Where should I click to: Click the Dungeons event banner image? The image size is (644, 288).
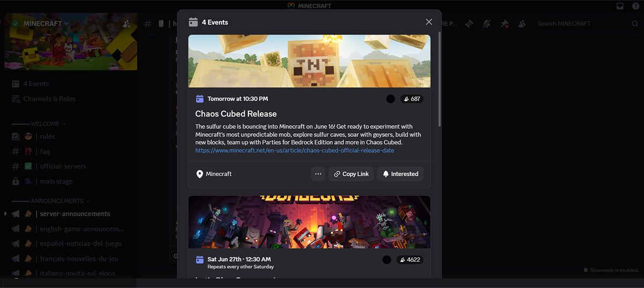[x=309, y=222]
